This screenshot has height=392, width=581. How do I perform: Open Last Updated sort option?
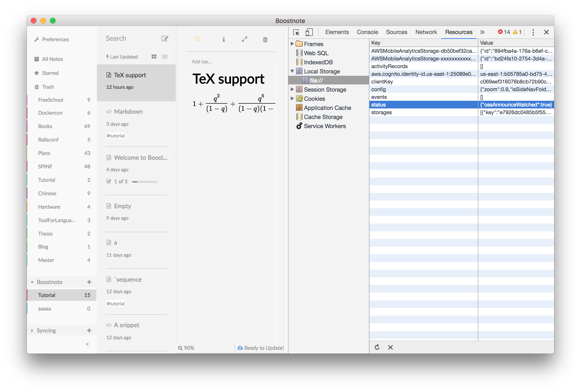click(122, 57)
